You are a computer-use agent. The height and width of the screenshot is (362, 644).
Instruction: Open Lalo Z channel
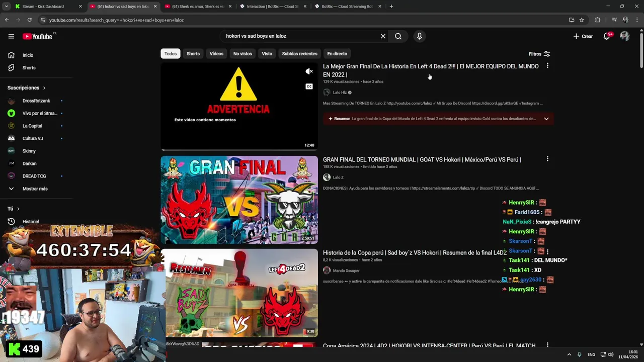pos(338,177)
